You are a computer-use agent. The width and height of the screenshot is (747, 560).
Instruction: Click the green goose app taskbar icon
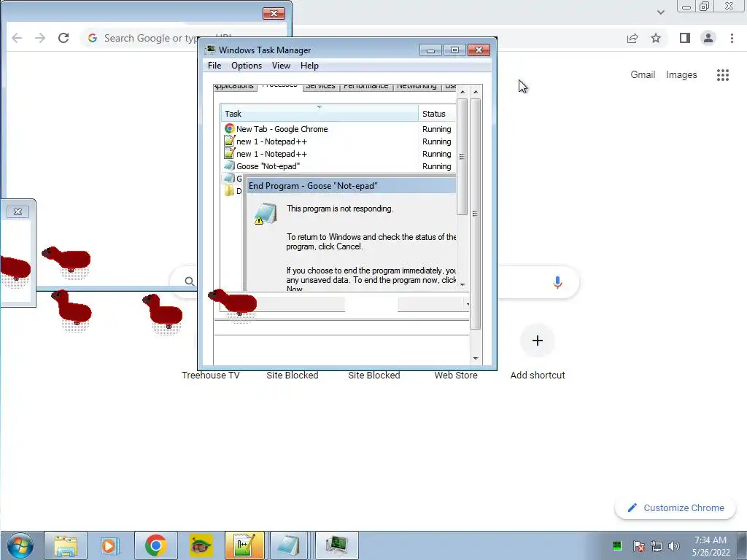[201, 545]
